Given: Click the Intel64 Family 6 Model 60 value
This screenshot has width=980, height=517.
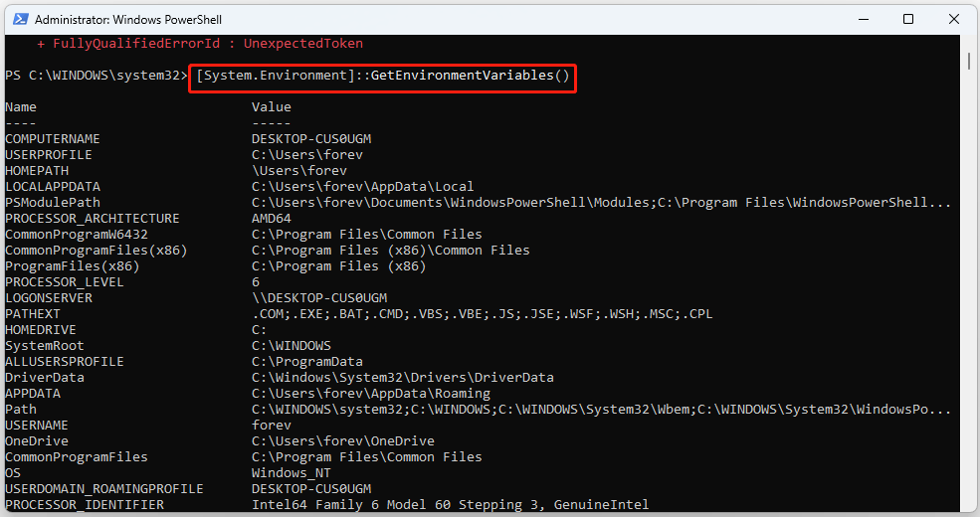Looking at the screenshot, I should click(x=450, y=505).
